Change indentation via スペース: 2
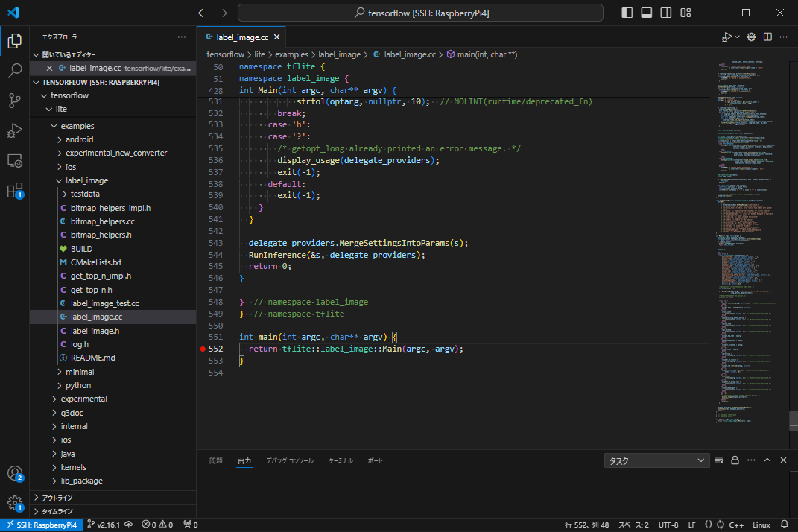 coord(633,525)
